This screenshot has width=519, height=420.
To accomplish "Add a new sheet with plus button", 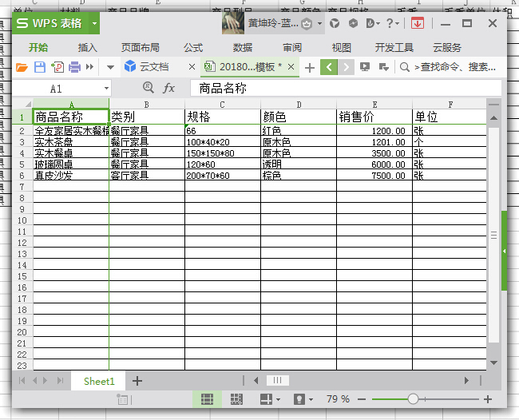I will pyautogui.click(x=137, y=381).
